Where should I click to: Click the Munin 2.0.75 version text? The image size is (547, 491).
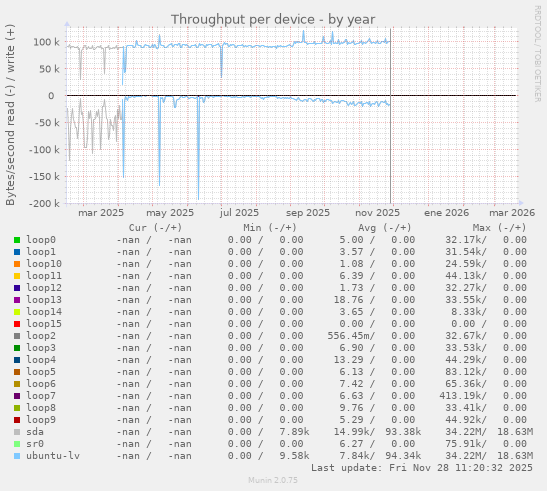point(273,480)
